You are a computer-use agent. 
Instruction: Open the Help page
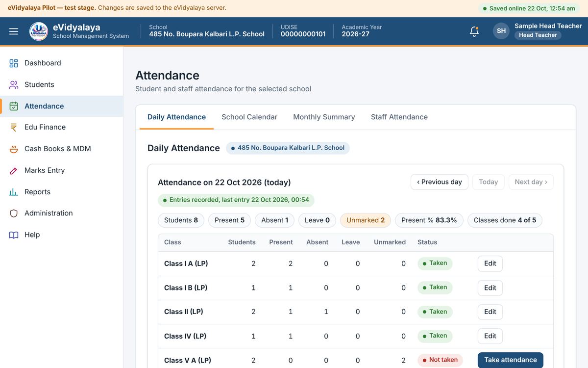pos(61,235)
